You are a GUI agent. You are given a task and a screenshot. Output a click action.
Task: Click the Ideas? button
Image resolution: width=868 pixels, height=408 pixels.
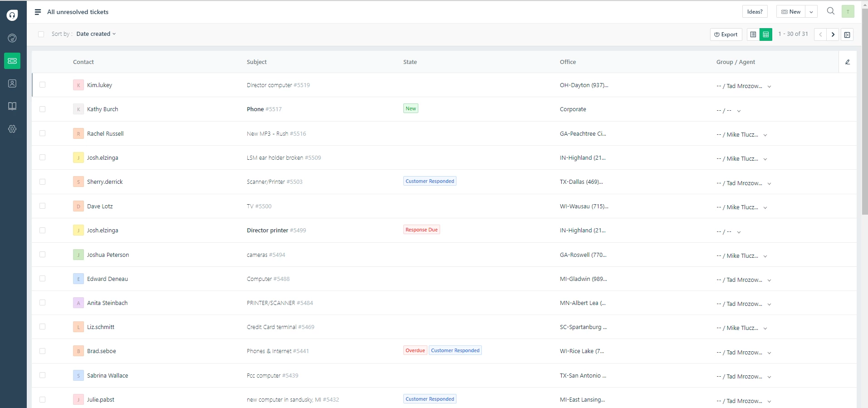[755, 12]
